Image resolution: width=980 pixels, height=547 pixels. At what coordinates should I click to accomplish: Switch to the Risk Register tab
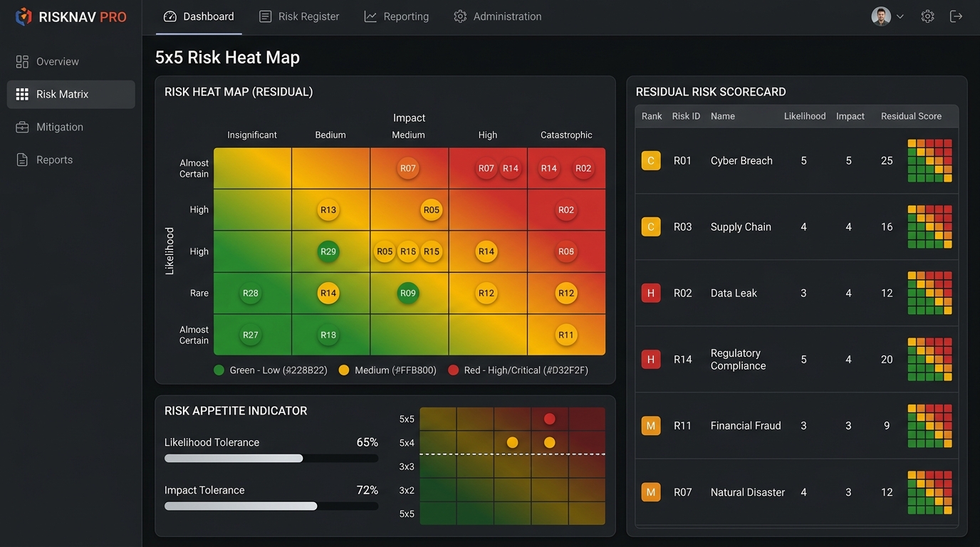coord(299,16)
